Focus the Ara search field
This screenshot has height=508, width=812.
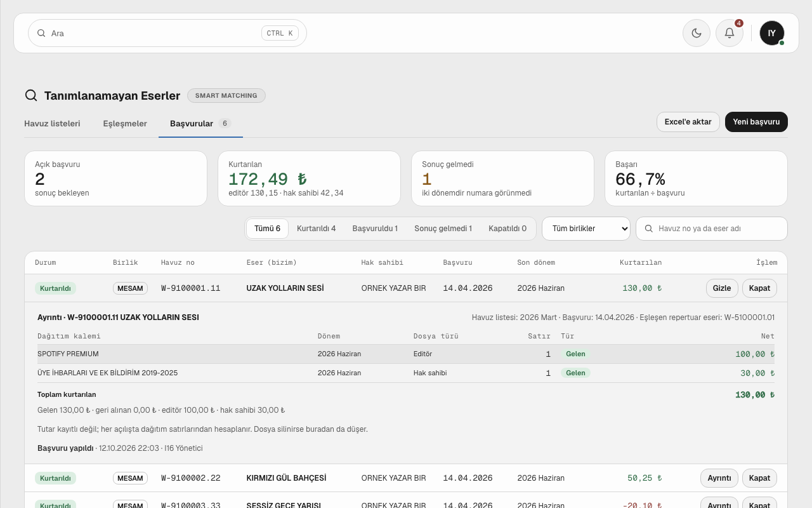(x=167, y=33)
